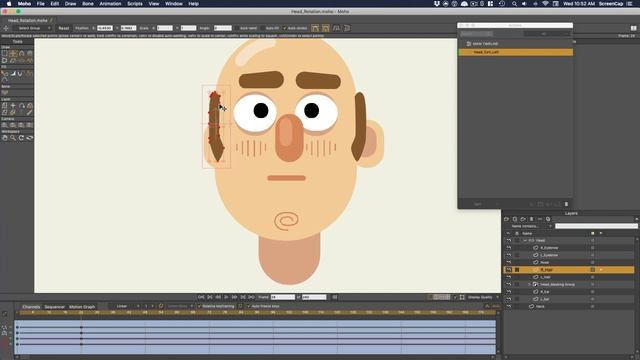Click the top keyframe in the timeline

pyautogui.click(x=81, y=327)
